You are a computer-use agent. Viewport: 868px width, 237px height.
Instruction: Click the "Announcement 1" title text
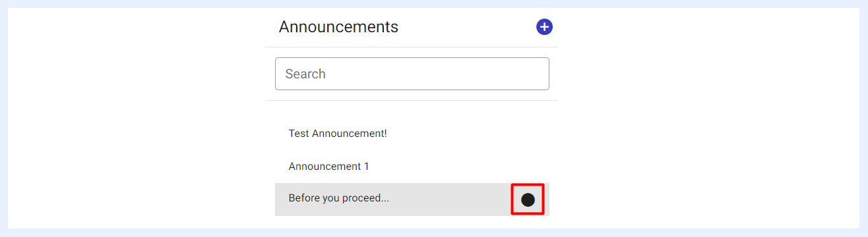[x=329, y=167]
